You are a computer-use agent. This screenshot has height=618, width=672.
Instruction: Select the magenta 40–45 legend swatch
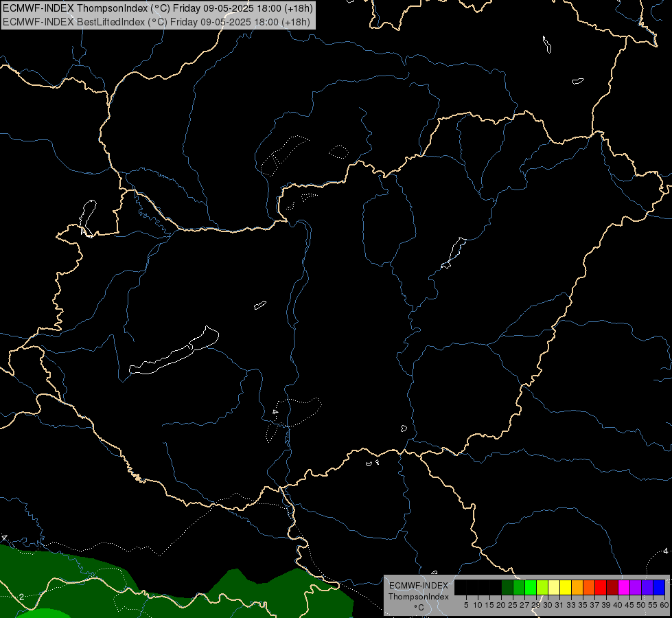[624, 587]
